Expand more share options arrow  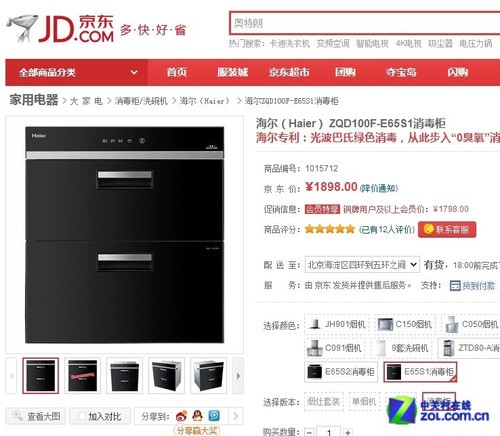236,416
